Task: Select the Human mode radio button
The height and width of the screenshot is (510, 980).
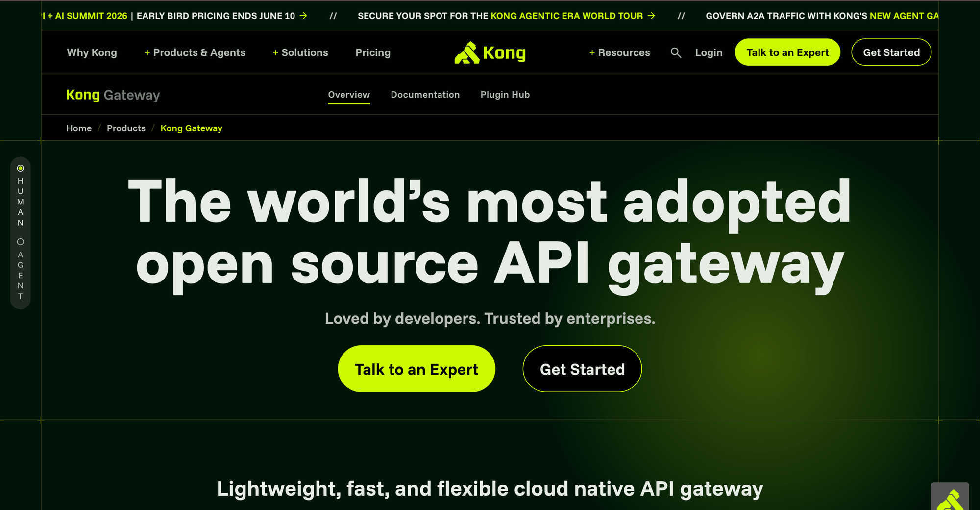Action: [20, 168]
